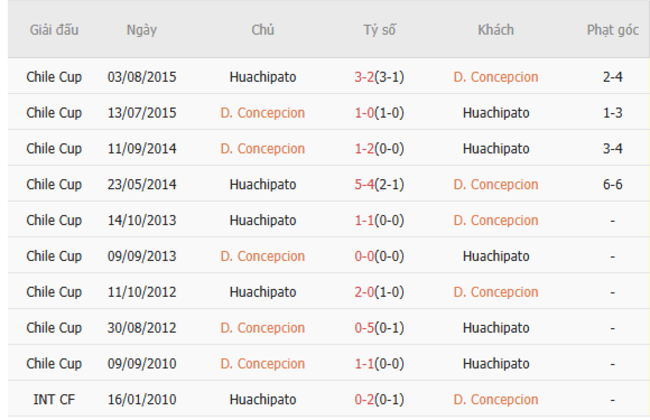Click Huachipato in the 30/08/2012 match

coord(495,328)
